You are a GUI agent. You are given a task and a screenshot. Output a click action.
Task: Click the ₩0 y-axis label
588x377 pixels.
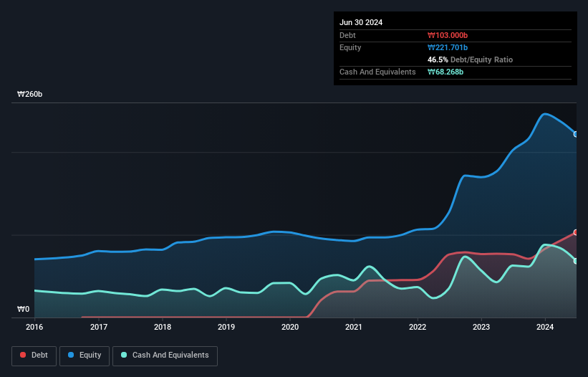(x=23, y=309)
